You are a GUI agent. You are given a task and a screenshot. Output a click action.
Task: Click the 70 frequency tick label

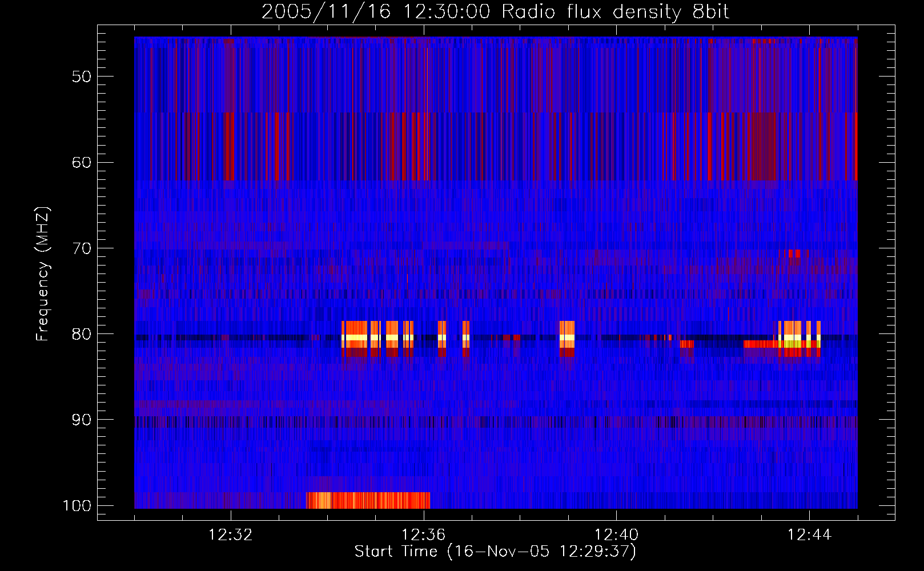click(82, 248)
